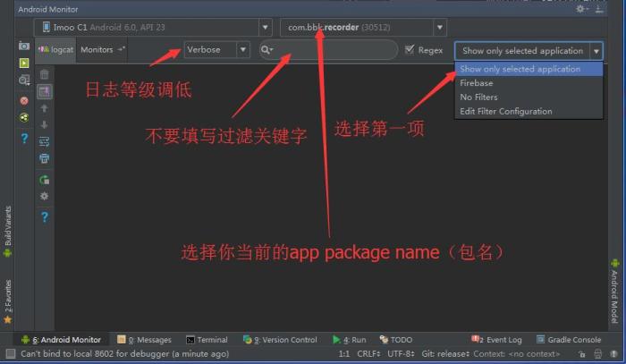
Task: Switch to the logcat tab
Action: [55, 50]
